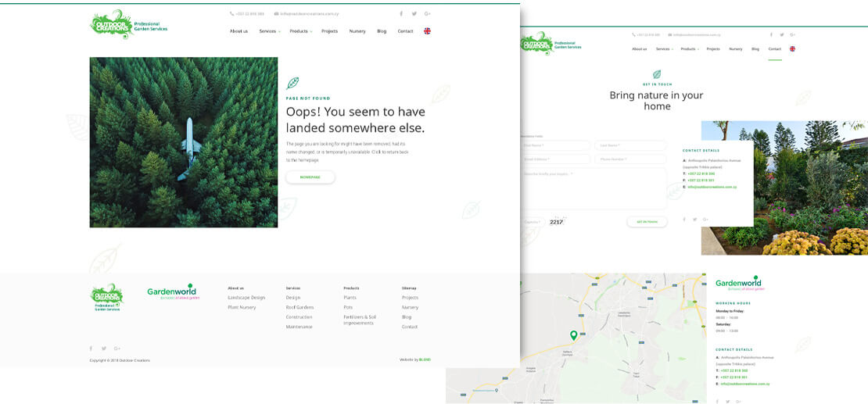Open Blog link under footer Sitemap

click(407, 317)
